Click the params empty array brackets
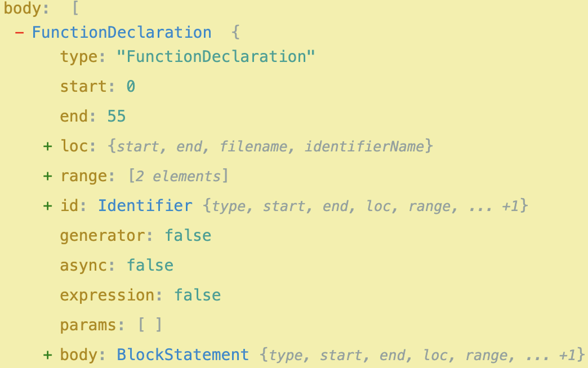This screenshot has width=588, height=368. click(x=150, y=324)
